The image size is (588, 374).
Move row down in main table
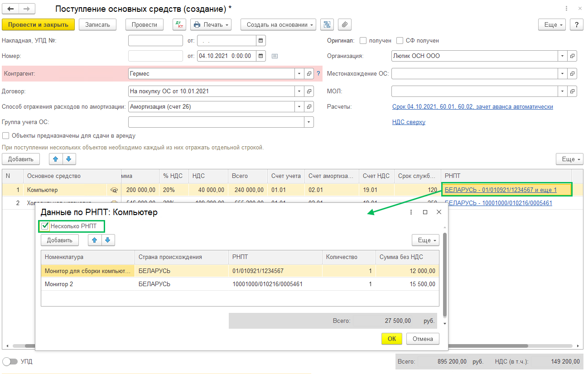tap(68, 159)
